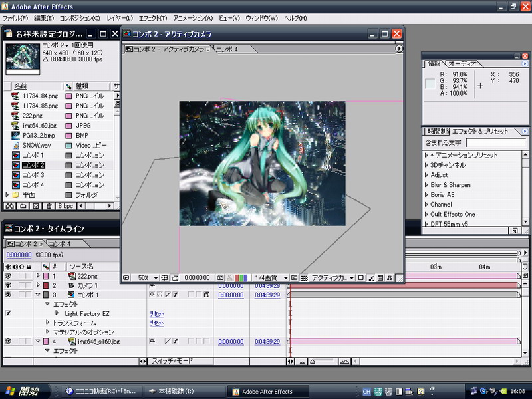The image size is (532, 399).
Task: Click label color swatch of 222.png layer
Action: pyautogui.click(x=46, y=276)
